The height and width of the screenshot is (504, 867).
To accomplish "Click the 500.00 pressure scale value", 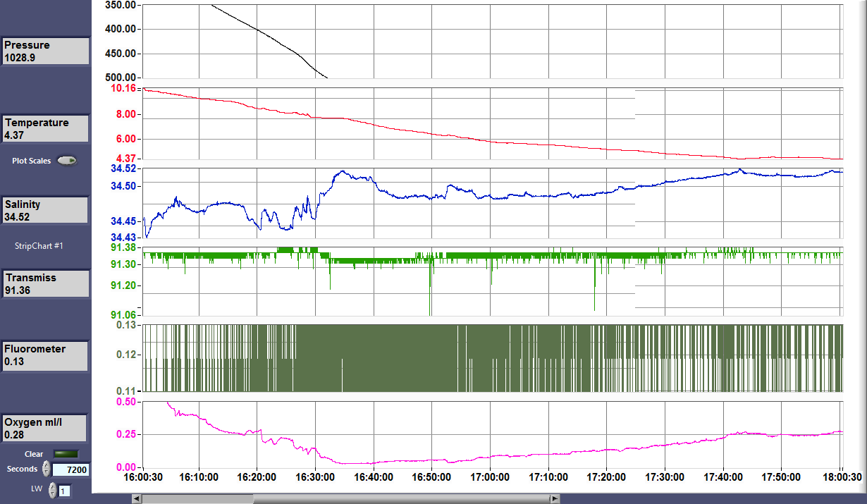I will (121, 77).
